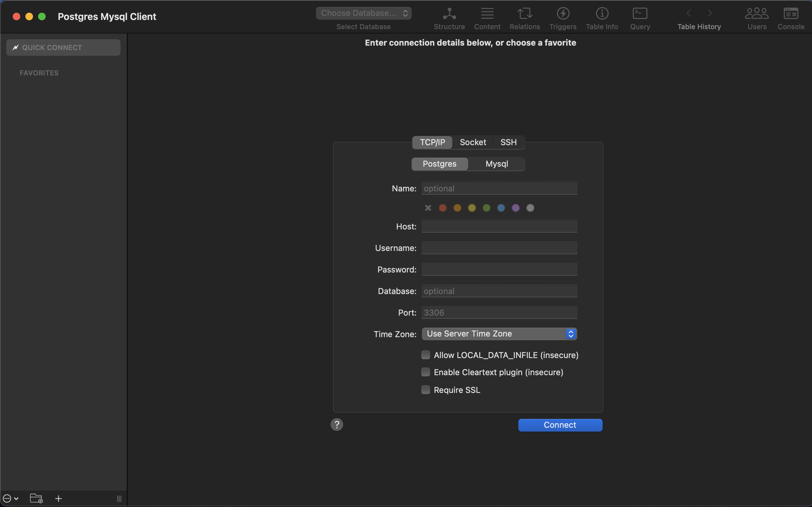812x507 pixels.
Task: Open the Time Zone selector
Action: (x=499, y=334)
